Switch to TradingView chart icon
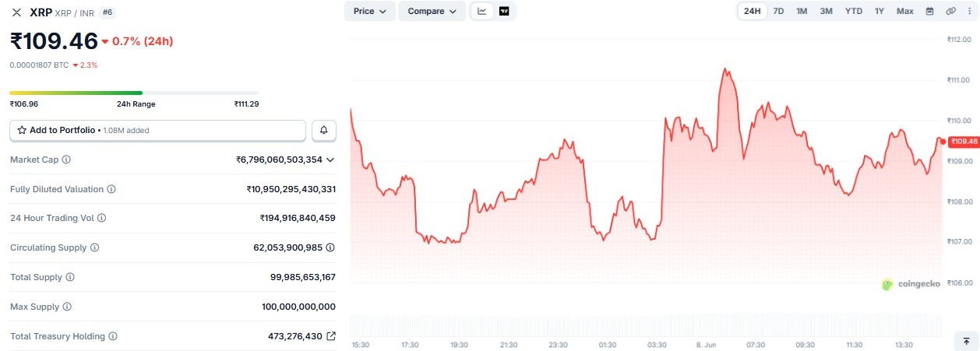The image size is (980, 351). click(x=504, y=11)
